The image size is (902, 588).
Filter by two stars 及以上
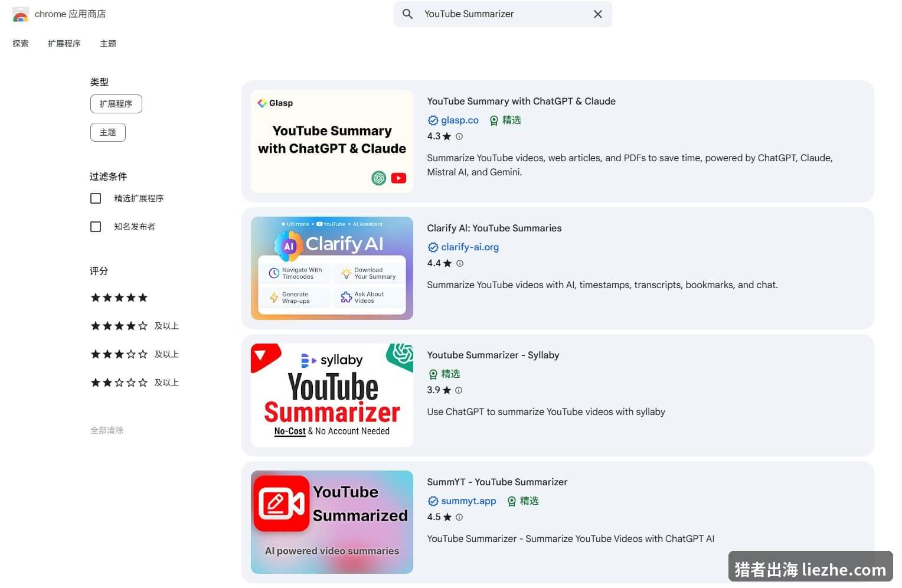(x=135, y=383)
